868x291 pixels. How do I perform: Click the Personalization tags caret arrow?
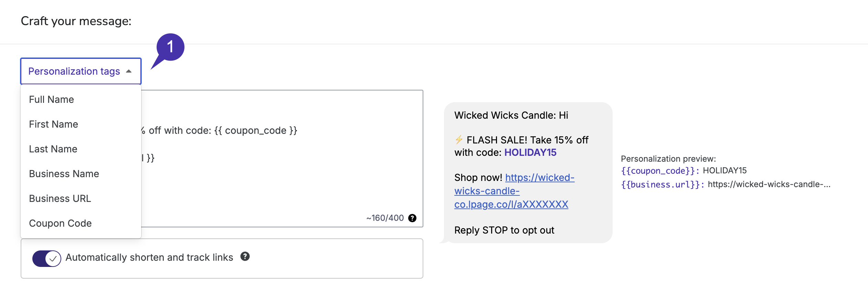pos(129,71)
